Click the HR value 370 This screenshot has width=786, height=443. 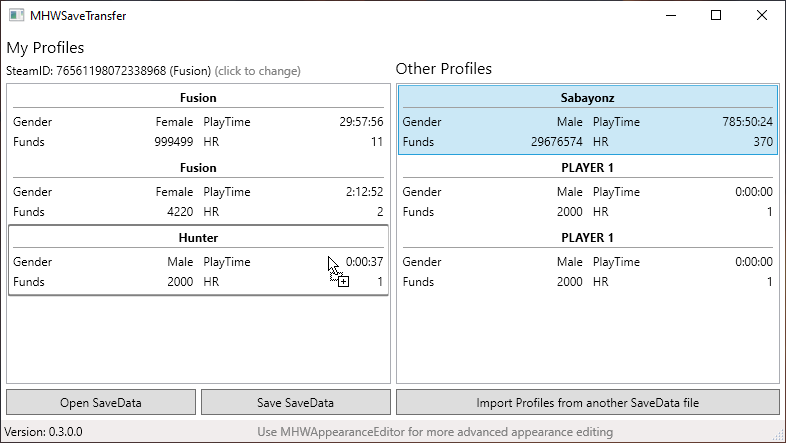(x=763, y=142)
